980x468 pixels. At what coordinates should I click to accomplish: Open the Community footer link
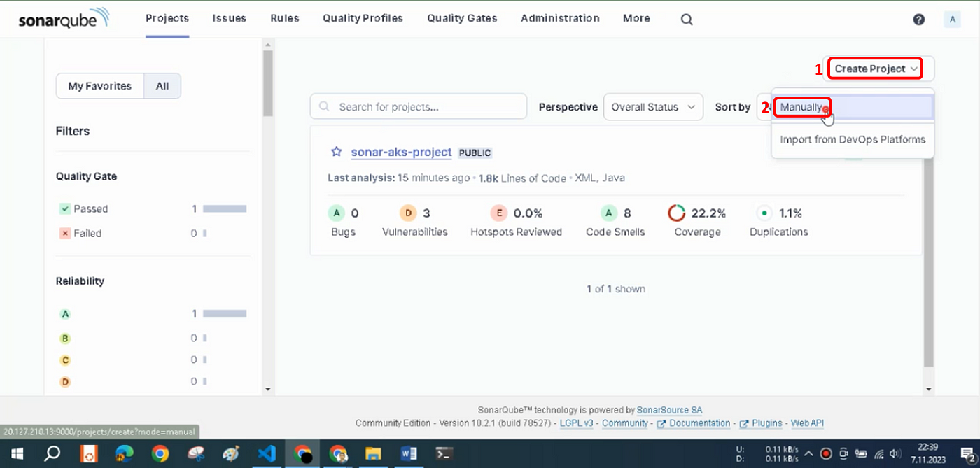625,423
